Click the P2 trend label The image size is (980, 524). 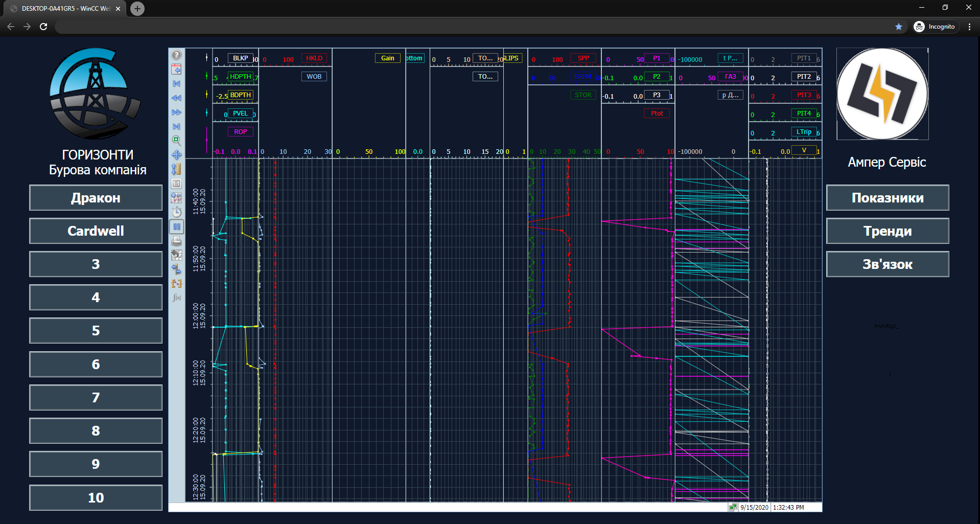pyautogui.click(x=657, y=77)
